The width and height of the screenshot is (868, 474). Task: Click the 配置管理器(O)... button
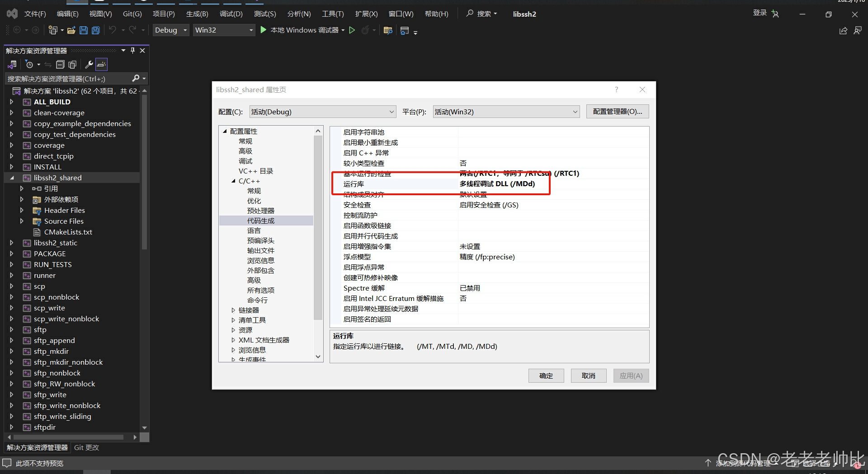coord(617,112)
